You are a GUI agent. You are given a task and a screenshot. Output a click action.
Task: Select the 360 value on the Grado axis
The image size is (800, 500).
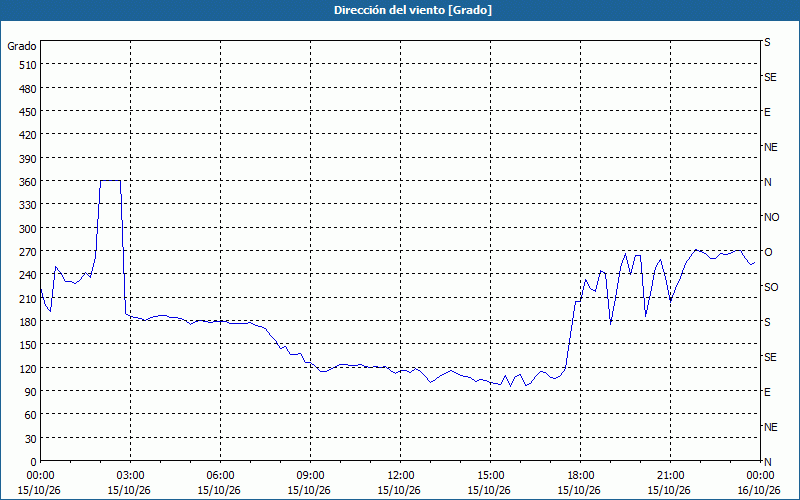click(x=28, y=182)
